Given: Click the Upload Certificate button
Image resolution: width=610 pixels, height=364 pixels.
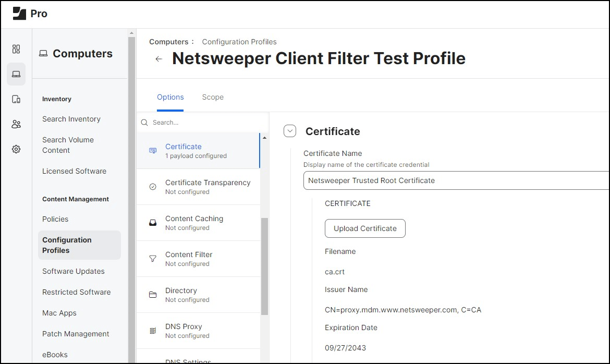Looking at the screenshot, I should (x=364, y=228).
